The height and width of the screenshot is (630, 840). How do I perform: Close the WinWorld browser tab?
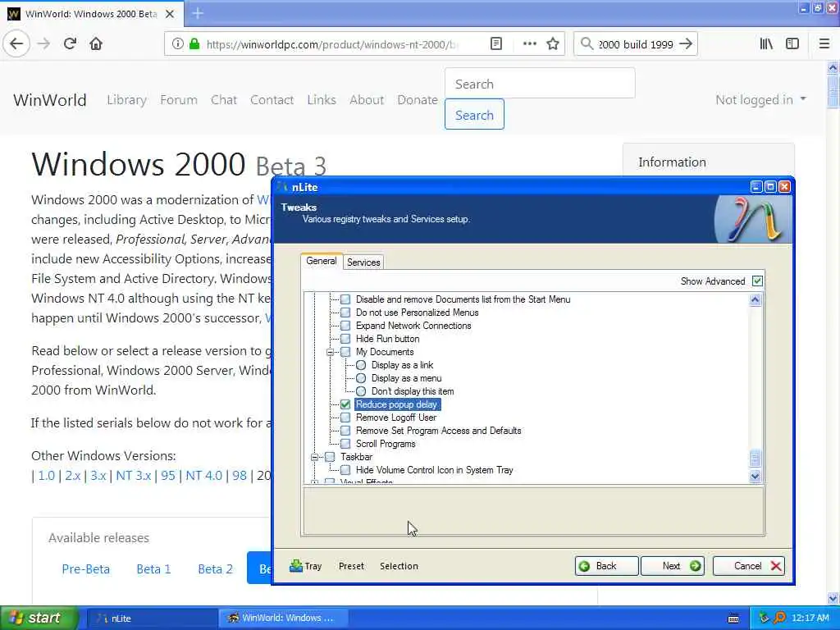(170, 14)
